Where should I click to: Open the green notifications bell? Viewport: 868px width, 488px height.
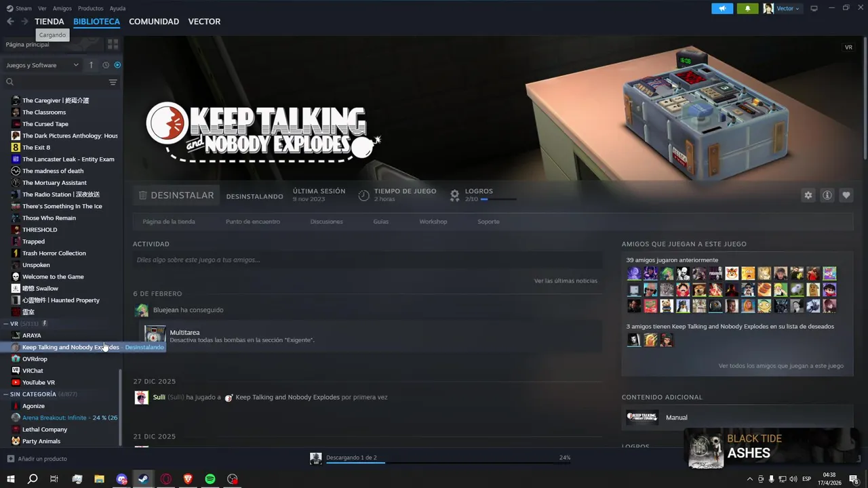(748, 8)
